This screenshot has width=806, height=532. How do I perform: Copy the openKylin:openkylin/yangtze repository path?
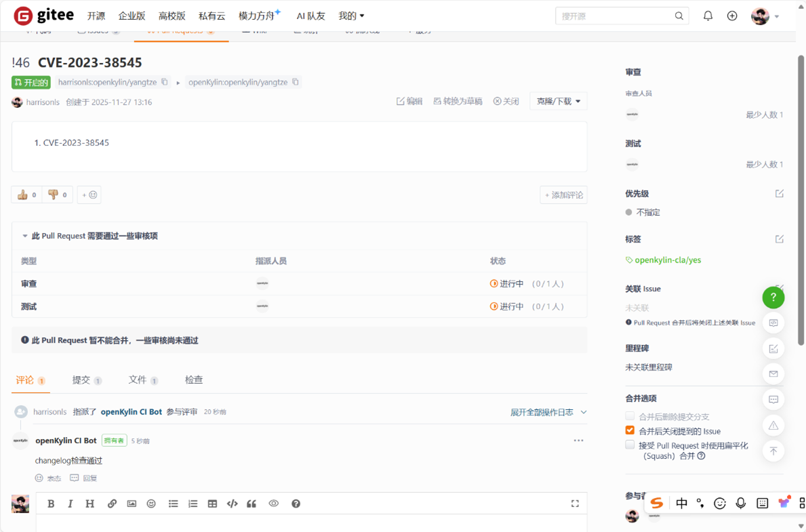[x=294, y=81]
